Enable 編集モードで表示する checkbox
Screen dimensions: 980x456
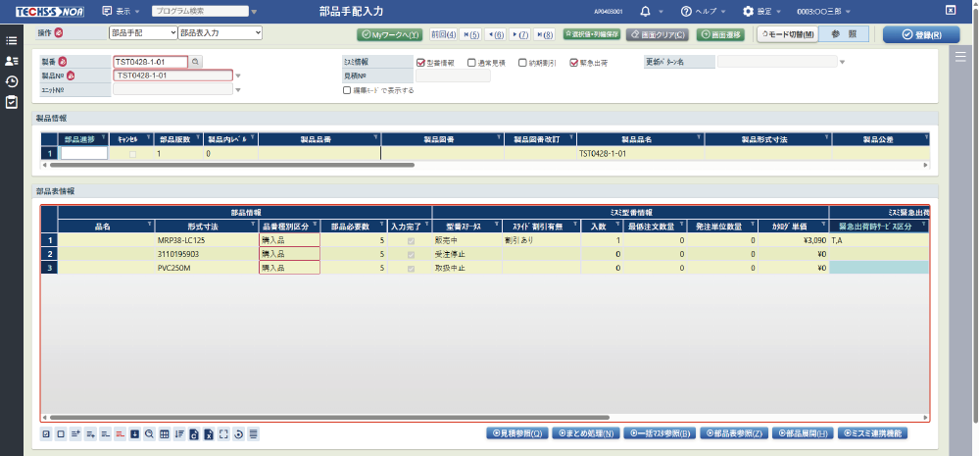point(347,90)
